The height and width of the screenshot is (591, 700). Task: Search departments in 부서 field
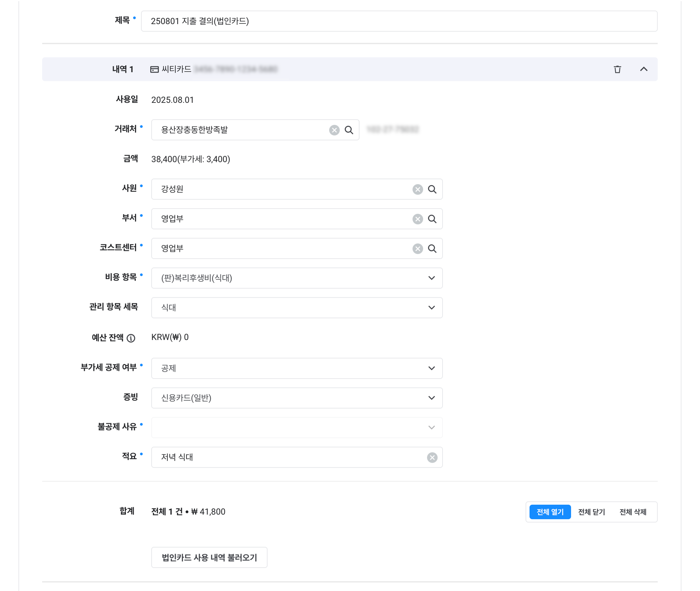432,219
